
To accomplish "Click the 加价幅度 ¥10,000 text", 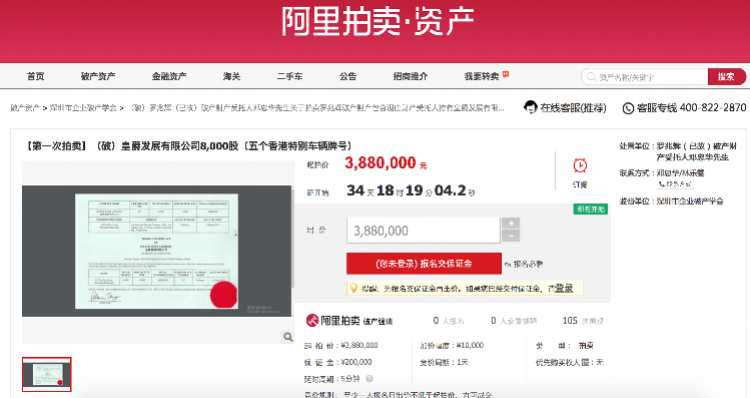I will tap(452, 345).
